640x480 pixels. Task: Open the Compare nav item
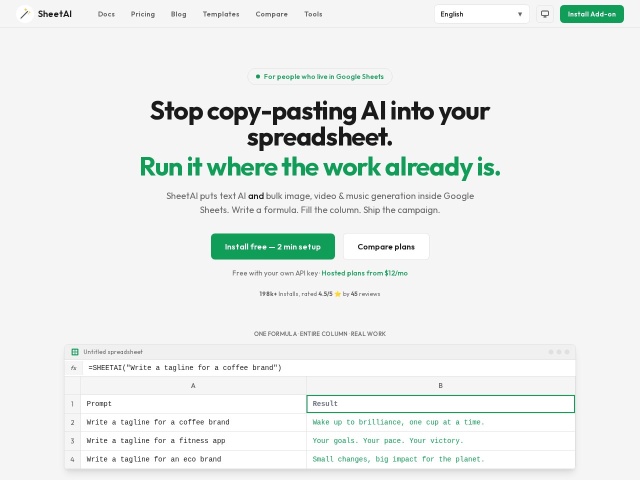click(271, 14)
